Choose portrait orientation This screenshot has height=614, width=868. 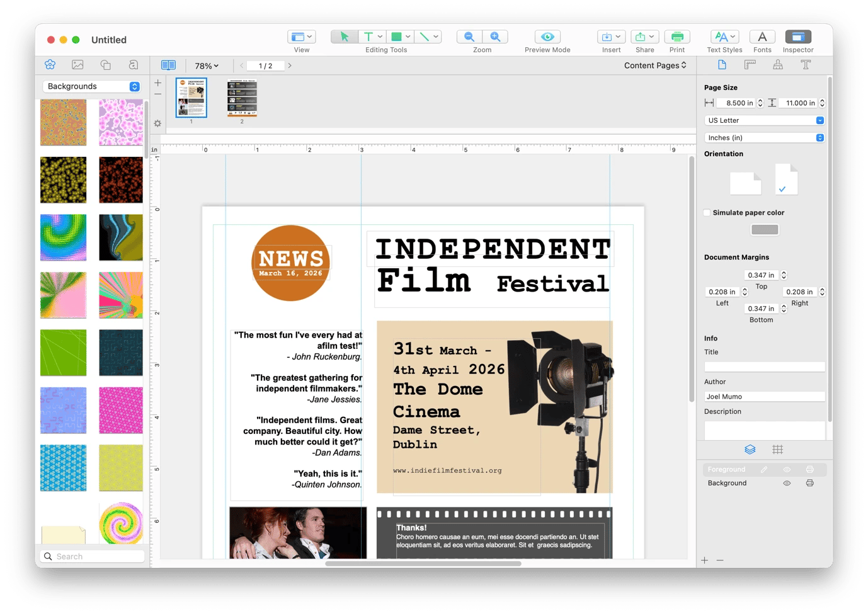click(786, 179)
